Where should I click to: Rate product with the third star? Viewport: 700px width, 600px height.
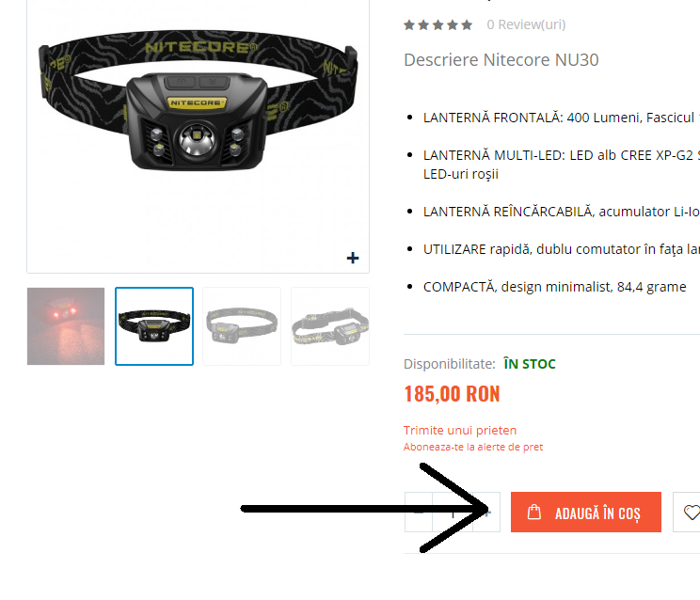pyautogui.click(x=437, y=25)
